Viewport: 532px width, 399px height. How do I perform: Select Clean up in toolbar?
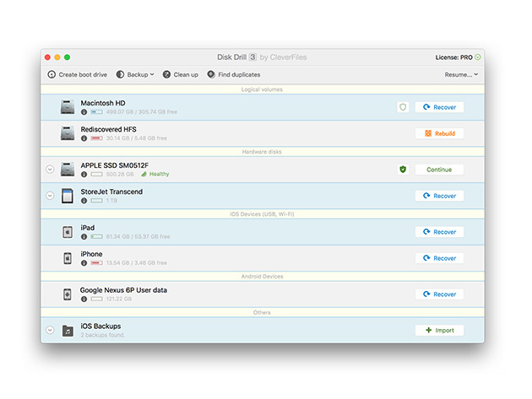180,74
